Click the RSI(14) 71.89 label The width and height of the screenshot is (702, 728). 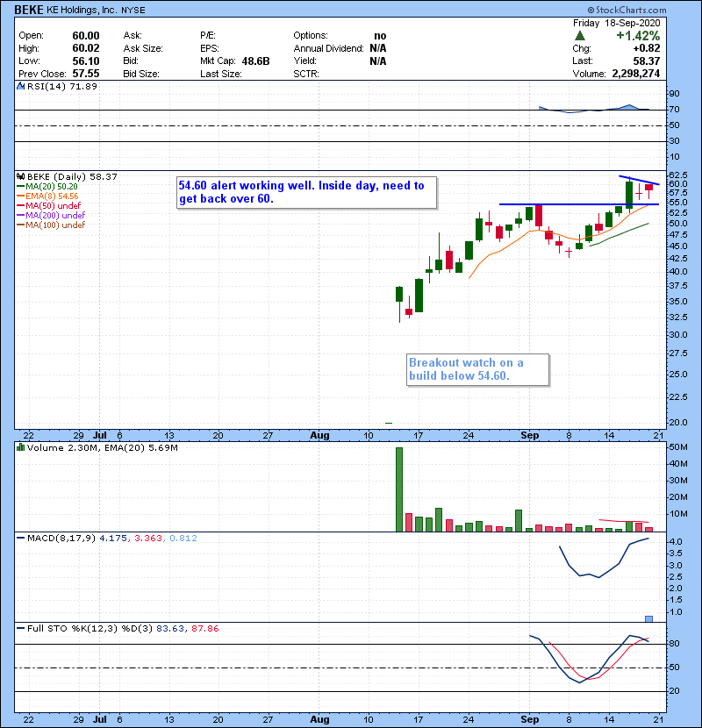tap(62, 86)
